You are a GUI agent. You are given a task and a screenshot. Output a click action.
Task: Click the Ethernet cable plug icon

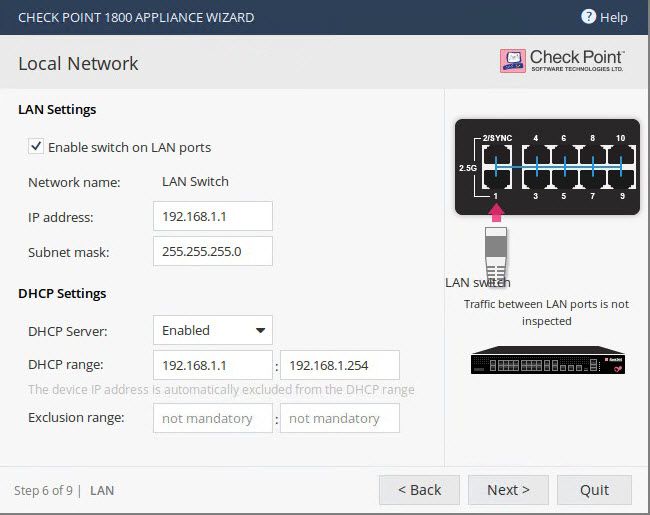pyautogui.click(x=496, y=255)
